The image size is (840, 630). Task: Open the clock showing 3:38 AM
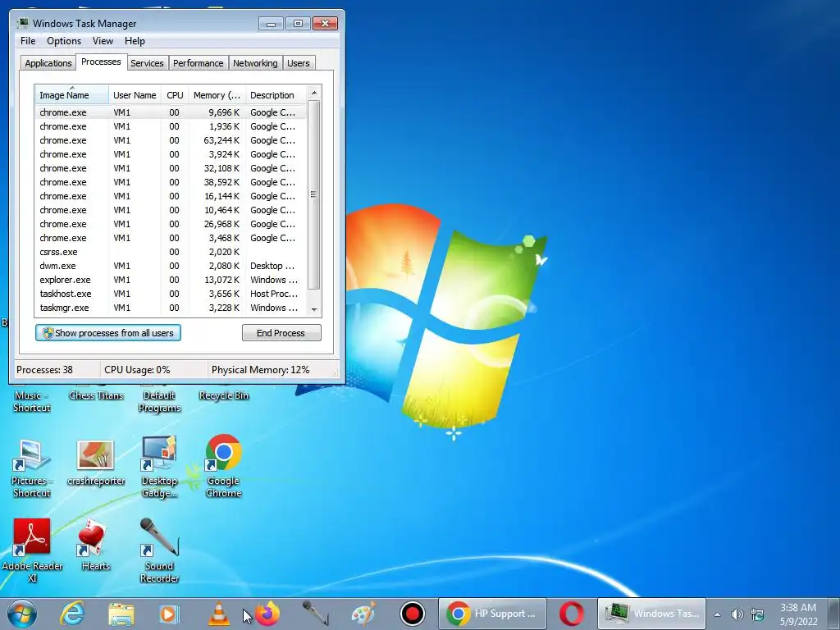click(798, 614)
